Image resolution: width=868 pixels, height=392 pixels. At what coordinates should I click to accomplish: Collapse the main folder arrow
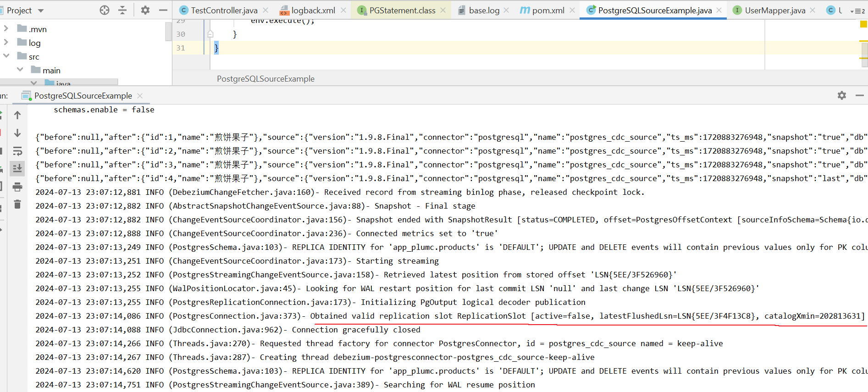pos(20,70)
